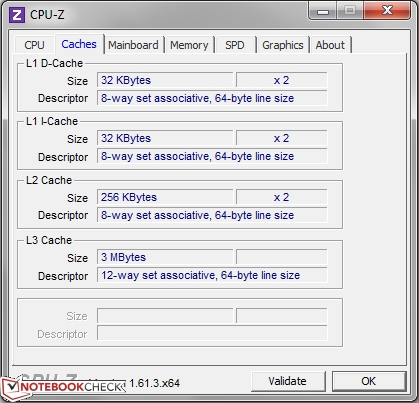This screenshot has height=403, width=419.
Task: Click the L1 I-Cache descriptor field
Action: click(212, 156)
